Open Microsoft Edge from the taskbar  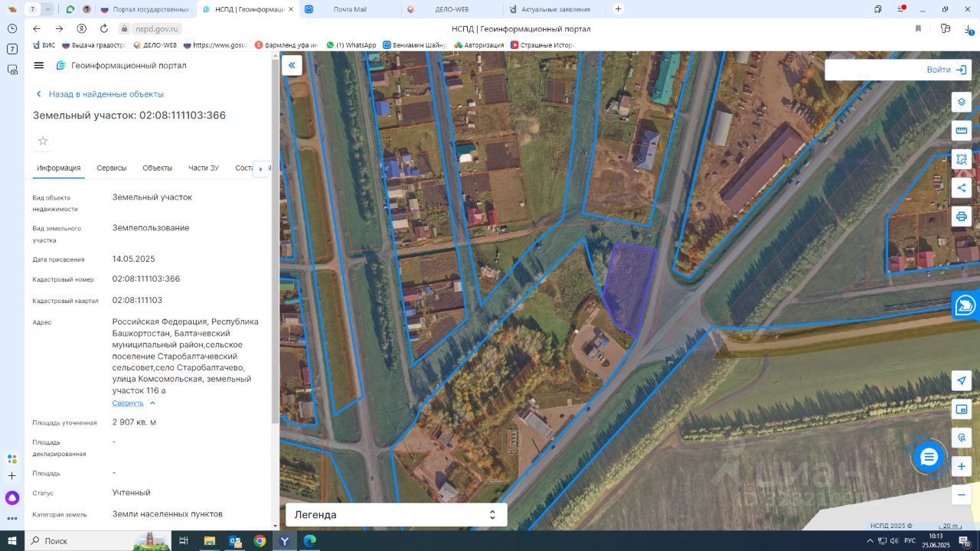click(x=309, y=540)
